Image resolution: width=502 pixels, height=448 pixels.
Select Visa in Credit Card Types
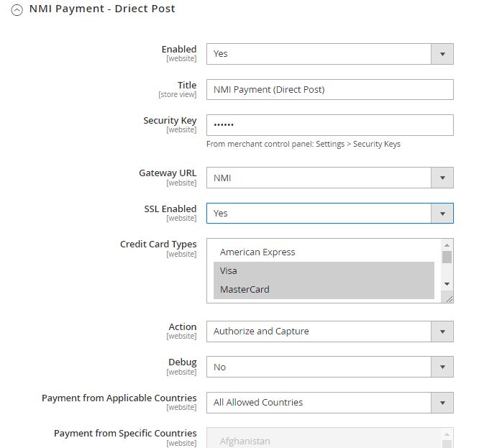point(229,271)
